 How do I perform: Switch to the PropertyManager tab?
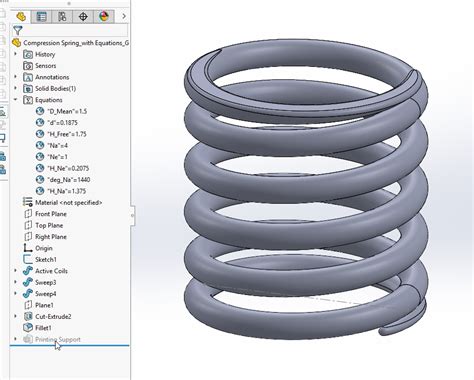(x=42, y=16)
